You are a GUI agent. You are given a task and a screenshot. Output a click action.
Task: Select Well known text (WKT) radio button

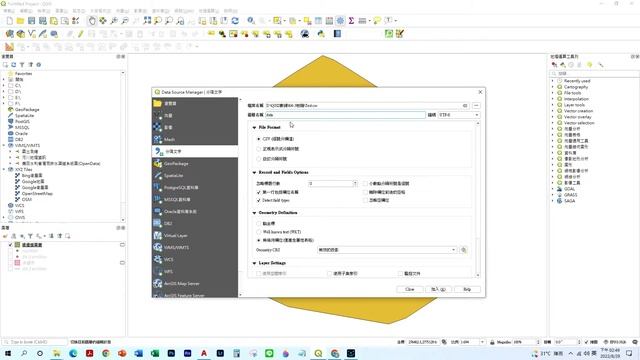(x=259, y=232)
